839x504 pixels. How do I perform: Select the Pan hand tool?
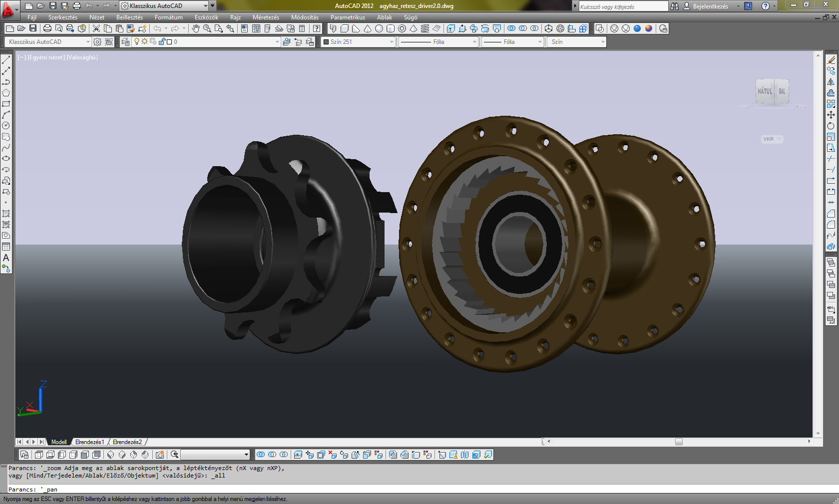[196, 28]
